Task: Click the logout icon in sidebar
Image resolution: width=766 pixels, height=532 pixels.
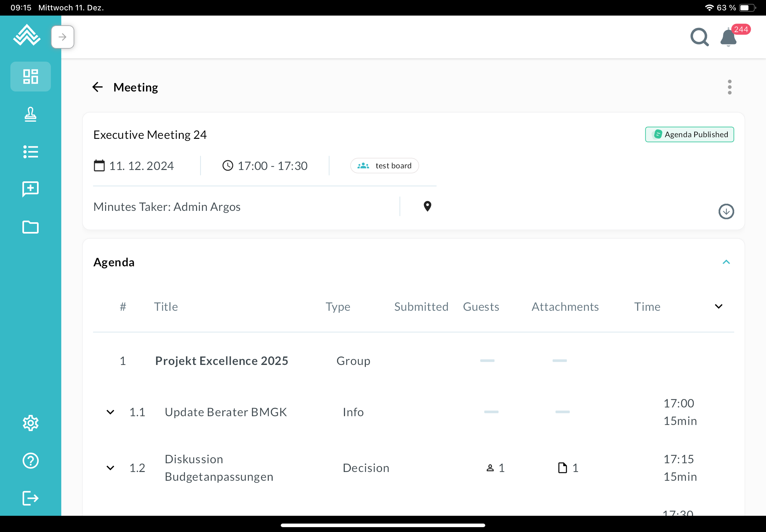Action: [x=30, y=498]
